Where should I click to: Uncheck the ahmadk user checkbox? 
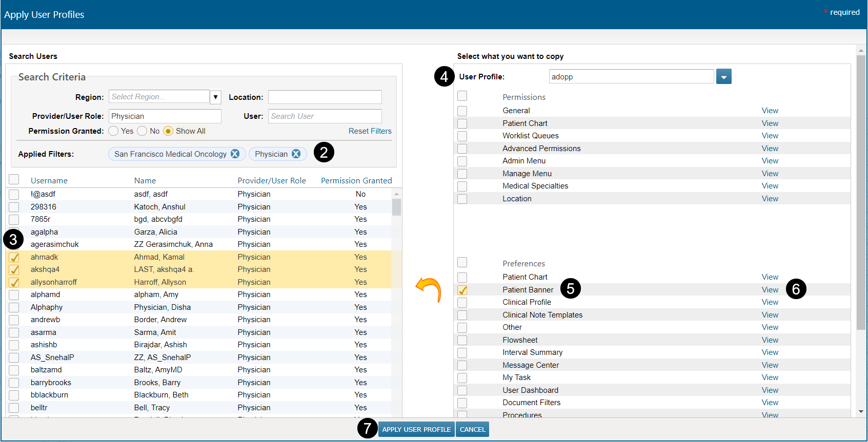coord(14,257)
